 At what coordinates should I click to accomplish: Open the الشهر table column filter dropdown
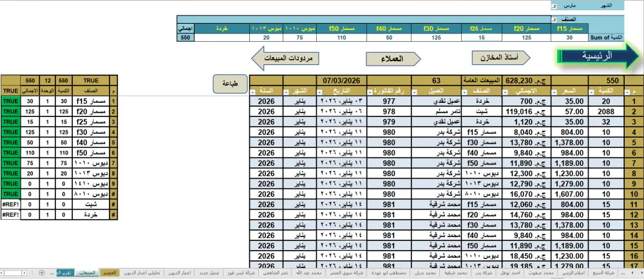[287, 91]
